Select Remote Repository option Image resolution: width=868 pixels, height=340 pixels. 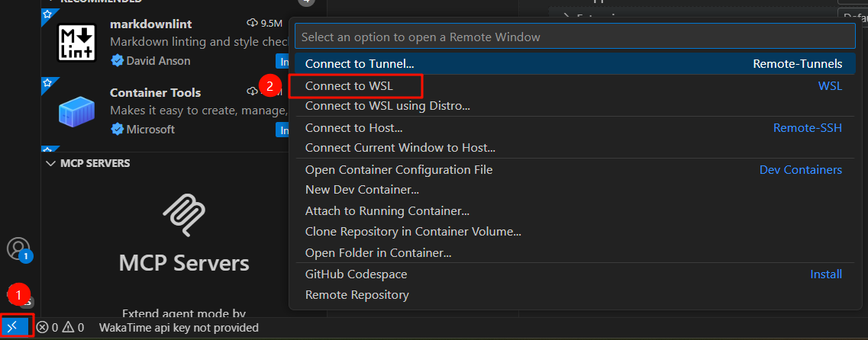click(357, 294)
